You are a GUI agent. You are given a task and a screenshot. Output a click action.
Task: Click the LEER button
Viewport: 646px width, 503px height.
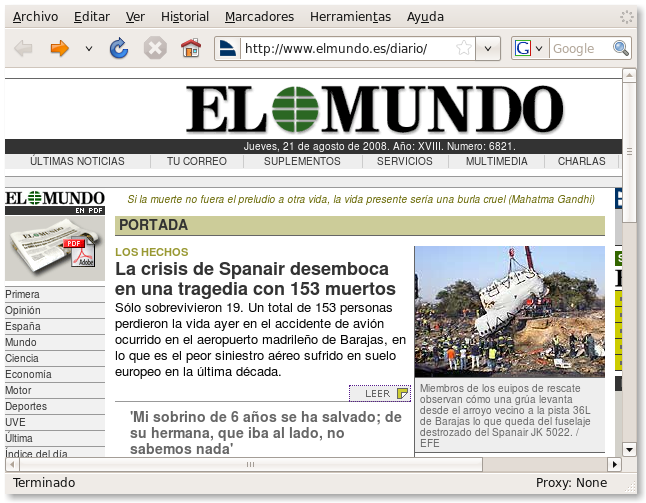click(x=380, y=393)
